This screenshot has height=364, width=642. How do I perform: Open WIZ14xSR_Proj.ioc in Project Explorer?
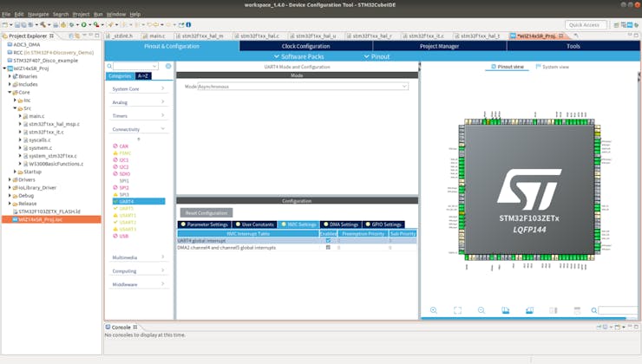pyautogui.click(x=40, y=219)
